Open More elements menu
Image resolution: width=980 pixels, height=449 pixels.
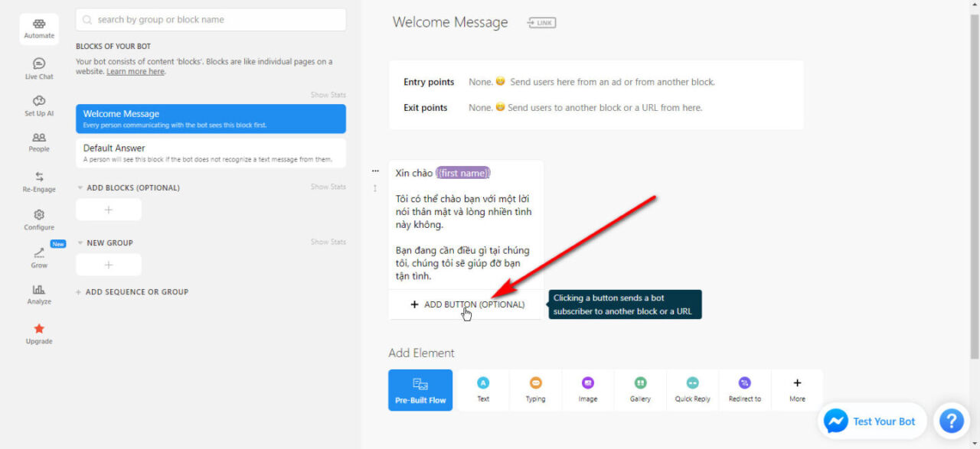click(797, 389)
